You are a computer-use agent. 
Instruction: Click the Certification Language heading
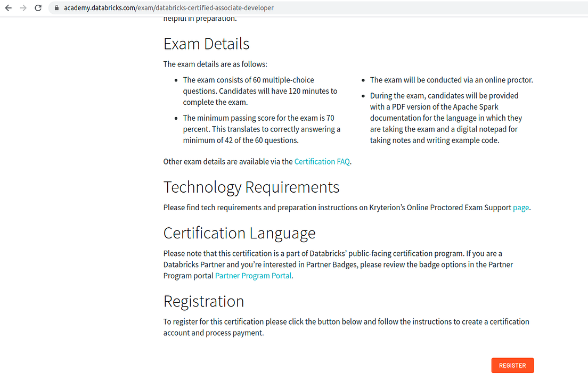pos(239,233)
